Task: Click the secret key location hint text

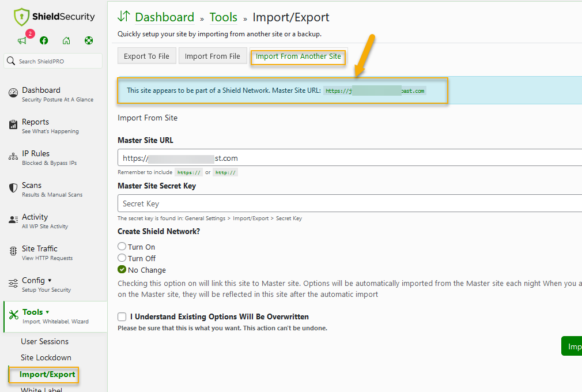Action: click(x=210, y=218)
